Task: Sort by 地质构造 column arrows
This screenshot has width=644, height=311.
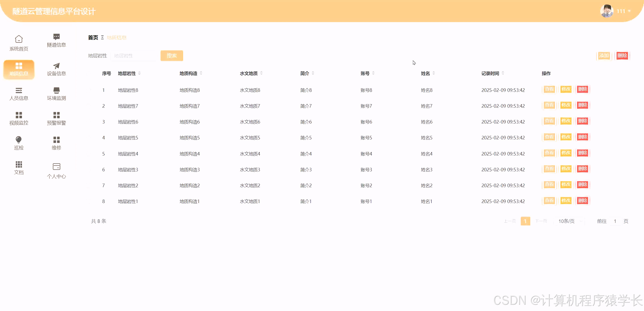Action: (x=201, y=73)
